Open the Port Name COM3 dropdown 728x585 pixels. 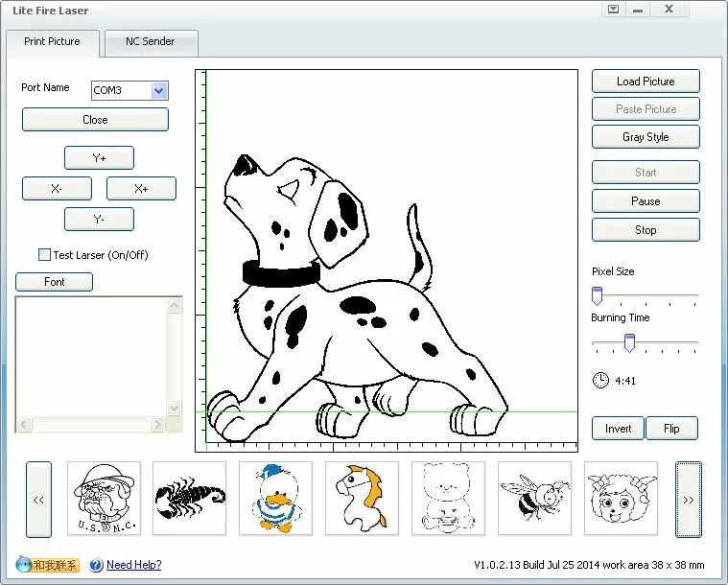[x=159, y=90]
